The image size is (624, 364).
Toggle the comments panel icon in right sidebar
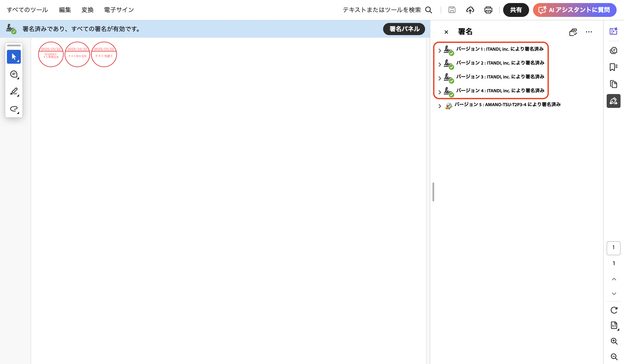click(613, 50)
